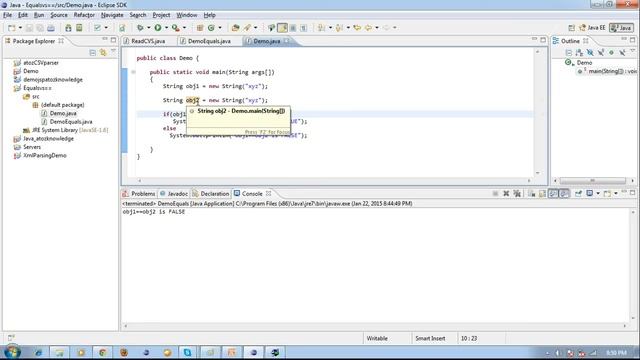Open Chrome from the Windows taskbar

[102, 352]
